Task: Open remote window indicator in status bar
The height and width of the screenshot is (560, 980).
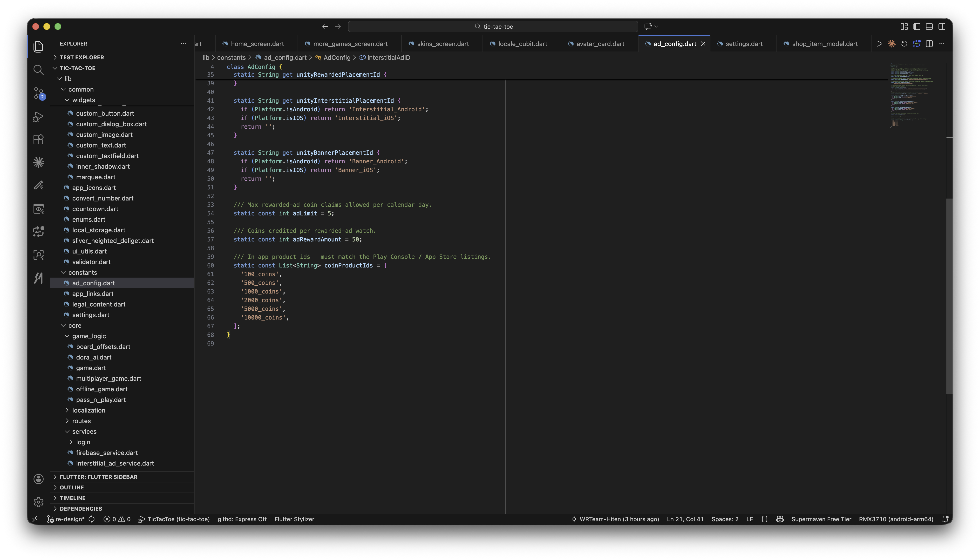Action: click(x=35, y=519)
